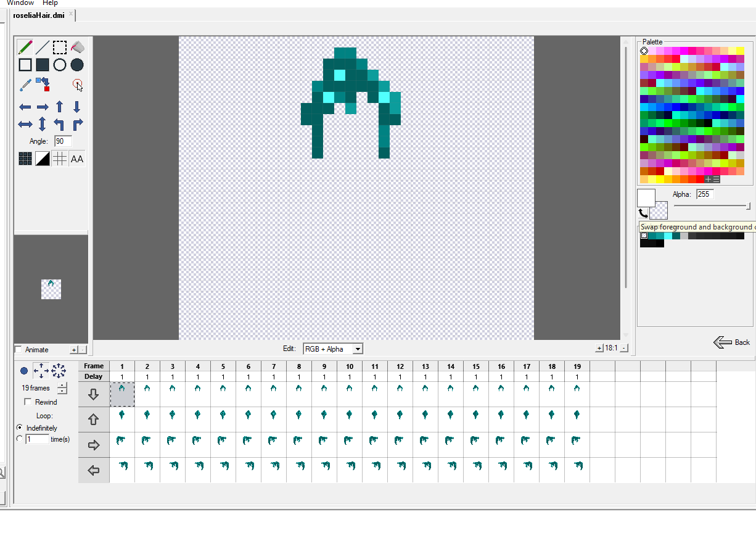This screenshot has width=756, height=554.
Task: Flip image vertically
Action: coord(42,124)
